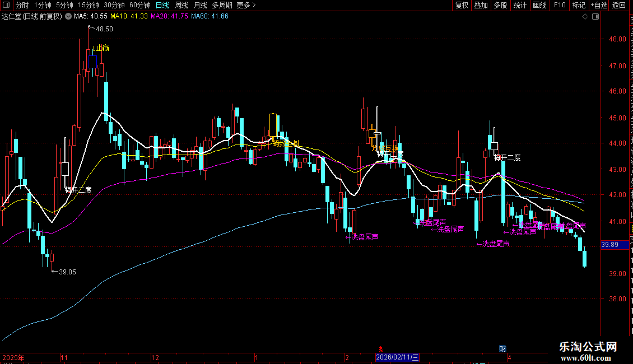Click the 12 month label on timeline
633x364 pixels.
tap(155, 357)
